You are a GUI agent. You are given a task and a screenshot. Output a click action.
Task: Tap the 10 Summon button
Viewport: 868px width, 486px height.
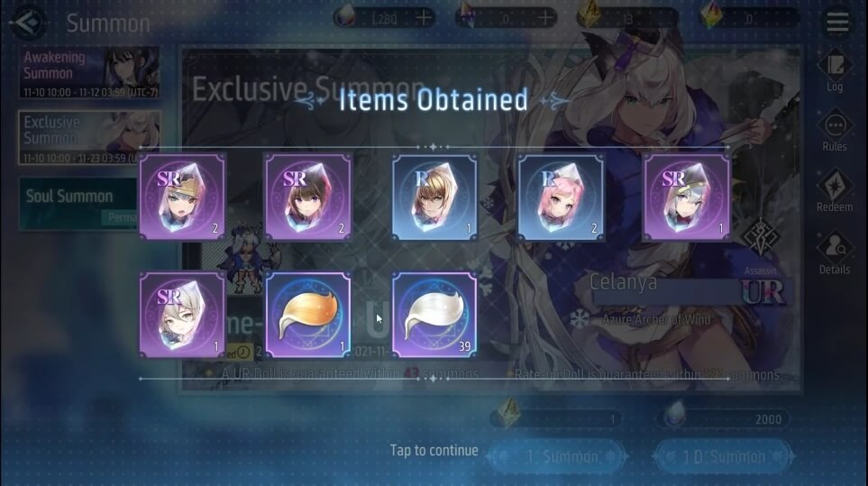coord(724,456)
